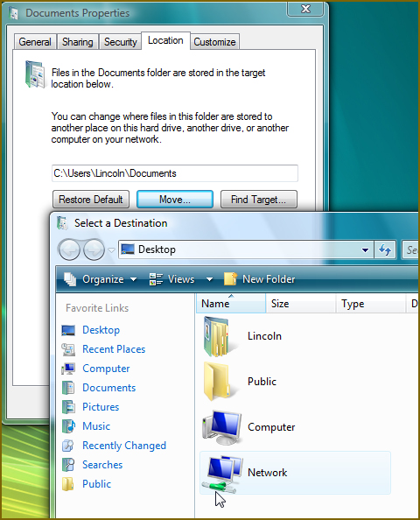Click the Public folder icon in Favorite Links
Image resolution: width=420 pixels, height=520 pixels.
[68, 484]
